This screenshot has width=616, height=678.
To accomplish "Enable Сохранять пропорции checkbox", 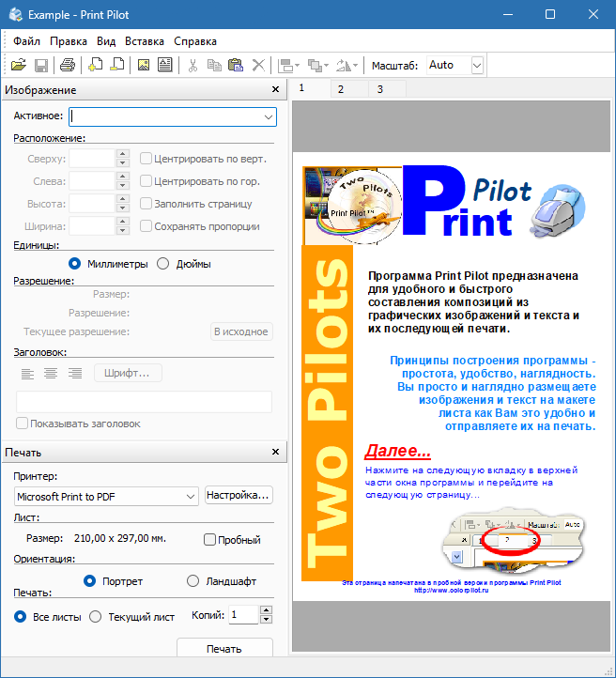I will (146, 226).
